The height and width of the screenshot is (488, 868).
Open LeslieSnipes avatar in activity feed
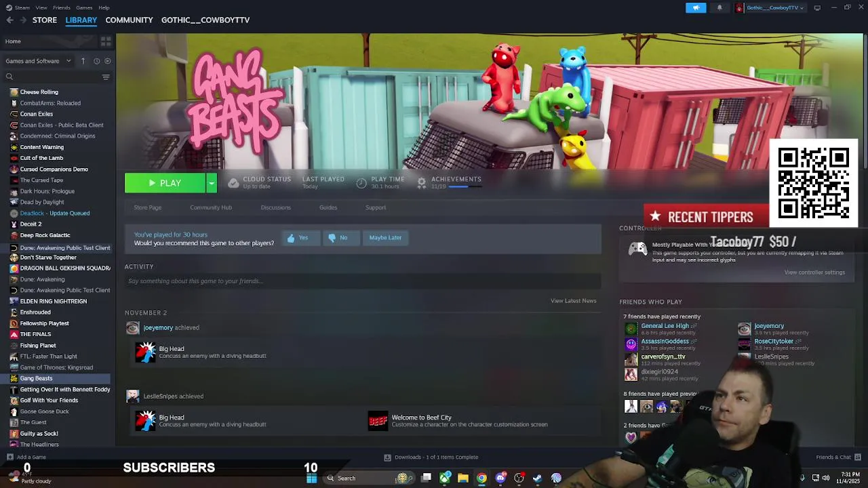132,396
